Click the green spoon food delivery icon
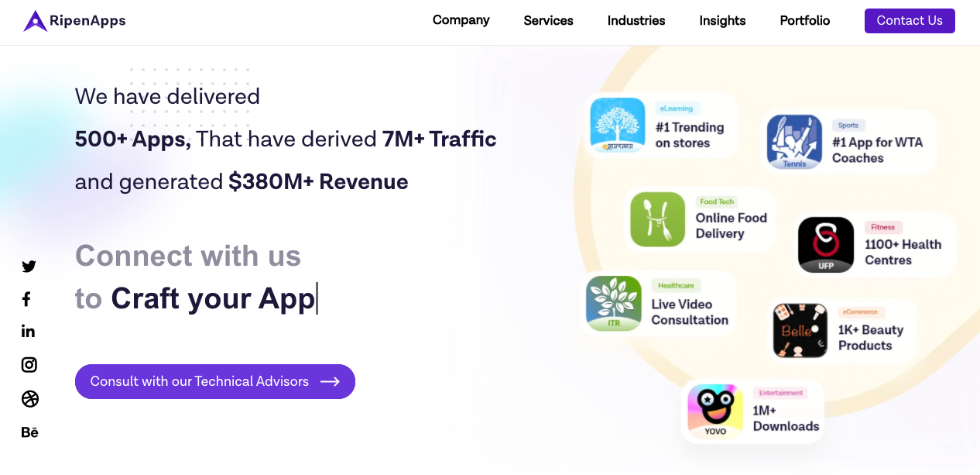 point(657,219)
